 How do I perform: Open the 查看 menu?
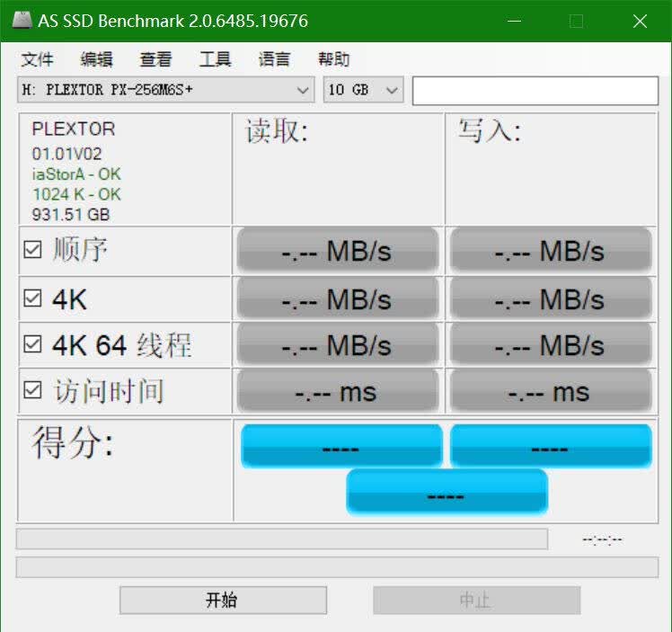pos(155,59)
